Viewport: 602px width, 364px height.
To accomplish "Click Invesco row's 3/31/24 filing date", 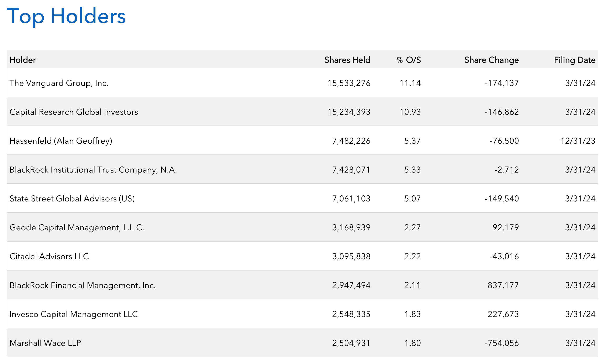I will (580, 314).
